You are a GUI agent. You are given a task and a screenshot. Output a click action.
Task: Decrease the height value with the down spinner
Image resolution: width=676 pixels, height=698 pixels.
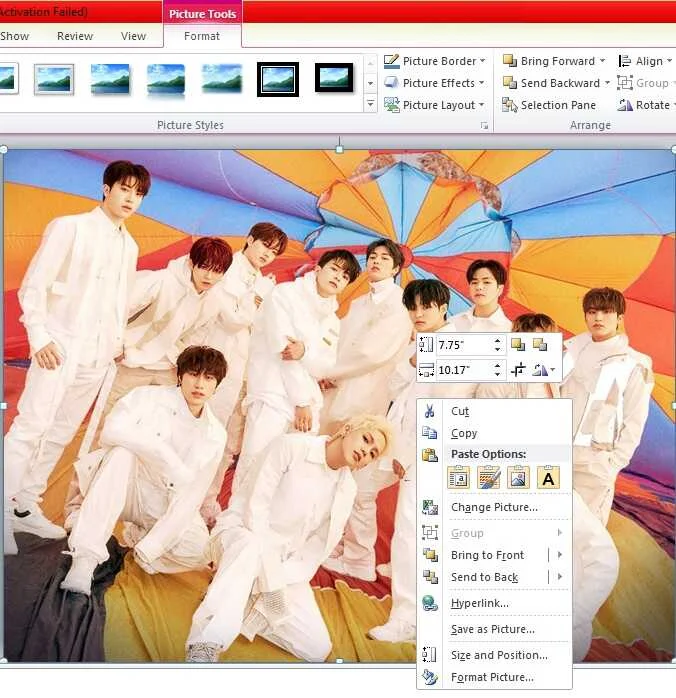498,349
